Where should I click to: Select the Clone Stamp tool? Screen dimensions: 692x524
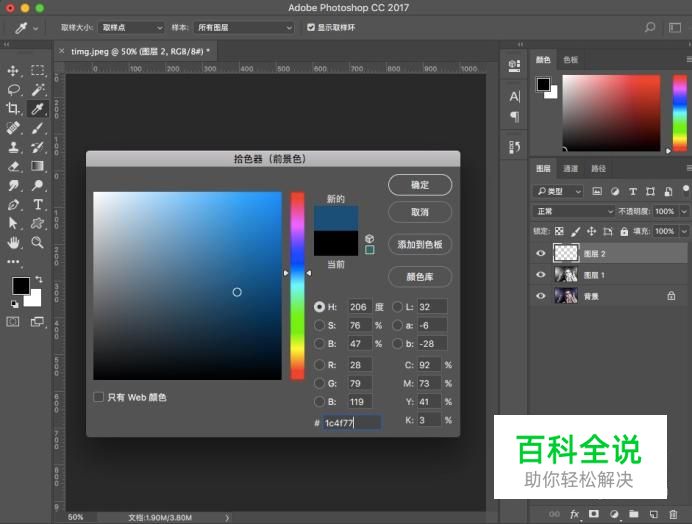[x=13, y=147]
